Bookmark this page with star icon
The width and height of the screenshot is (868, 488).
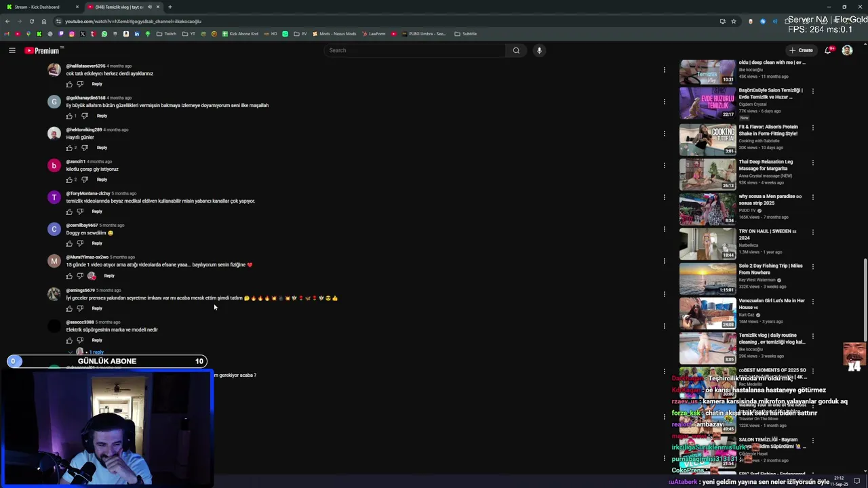[x=734, y=21]
